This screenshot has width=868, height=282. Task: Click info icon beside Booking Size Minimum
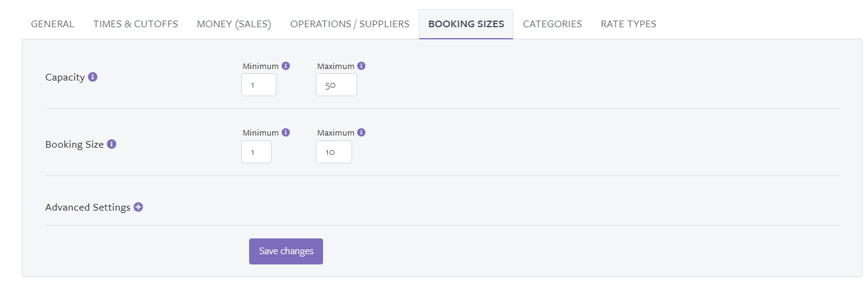point(285,133)
